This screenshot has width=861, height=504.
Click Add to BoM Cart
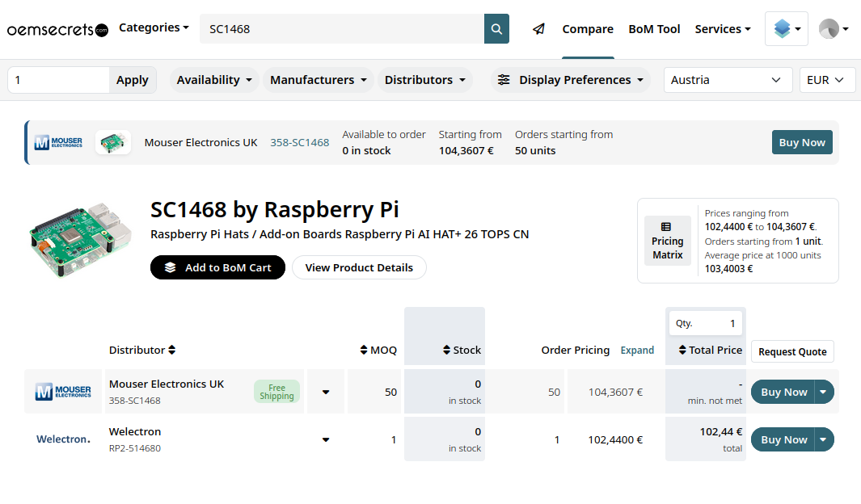(x=217, y=267)
